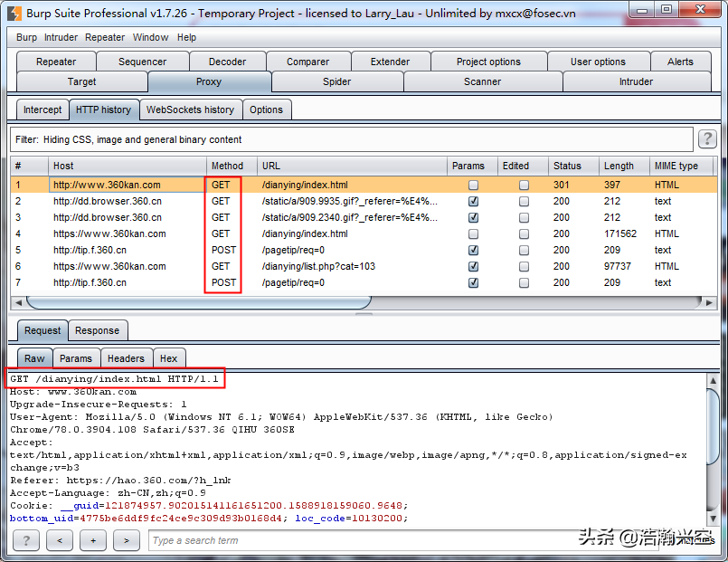Switch to the Decoder tab

click(x=228, y=62)
